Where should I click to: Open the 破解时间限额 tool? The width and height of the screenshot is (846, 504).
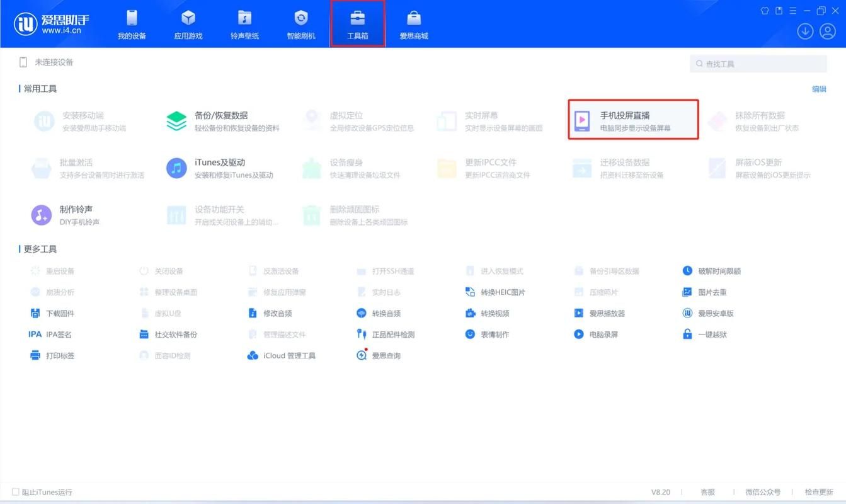point(712,271)
